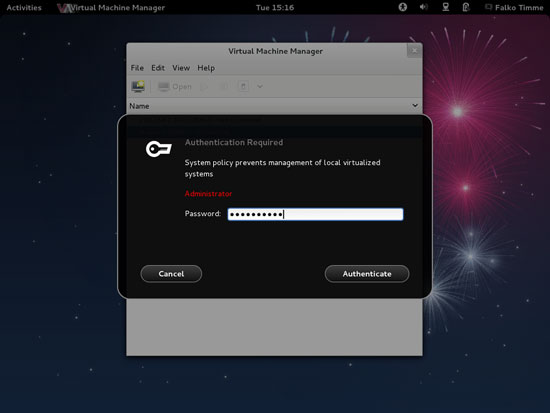Click the run VM play icon
The width and height of the screenshot is (550, 413).
(x=205, y=86)
